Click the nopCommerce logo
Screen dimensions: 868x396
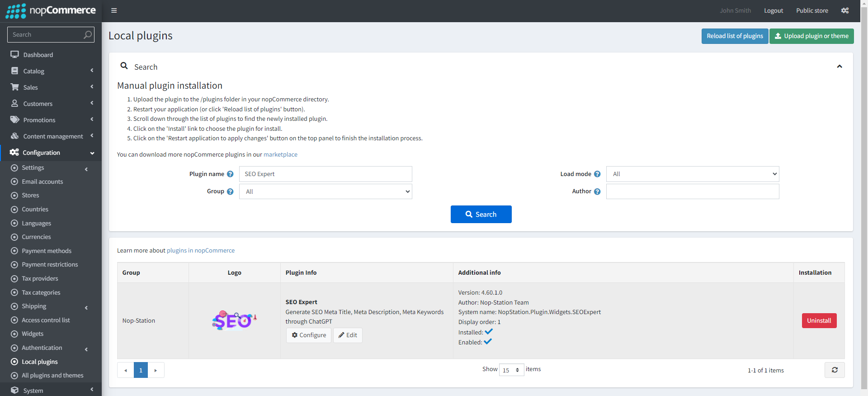click(x=51, y=11)
